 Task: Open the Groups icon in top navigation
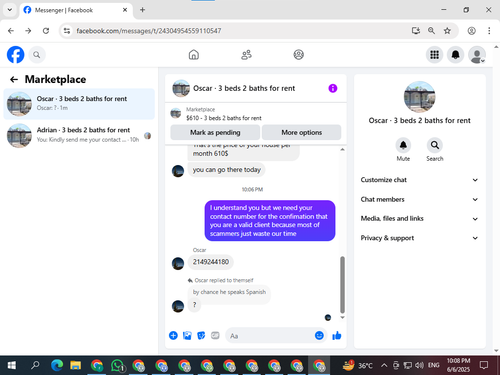pos(298,55)
